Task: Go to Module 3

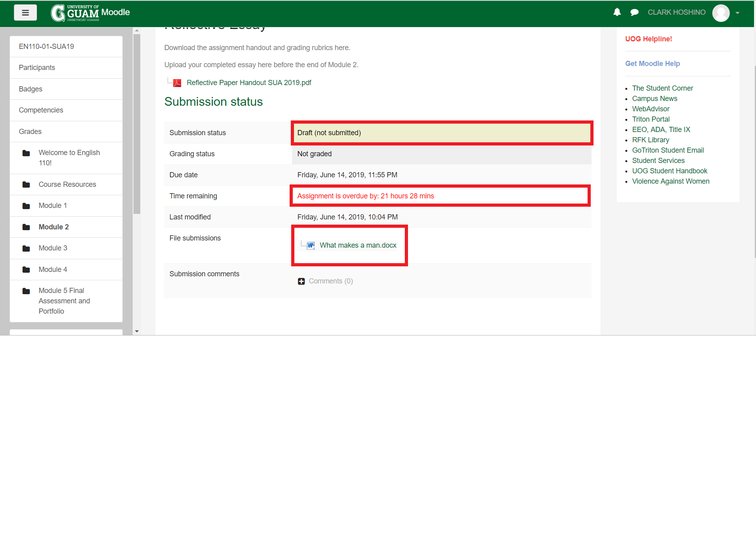Action: pos(53,248)
